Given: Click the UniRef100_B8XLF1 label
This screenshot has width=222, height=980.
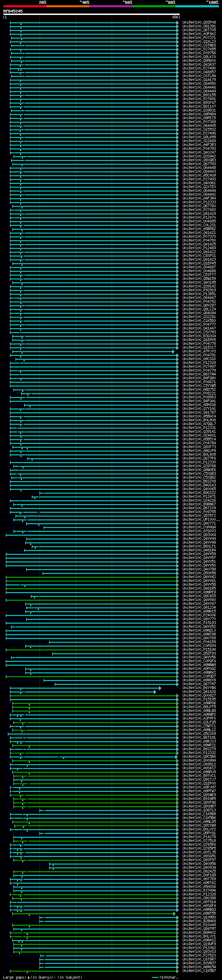Looking at the screenshot, I should point(199,546).
